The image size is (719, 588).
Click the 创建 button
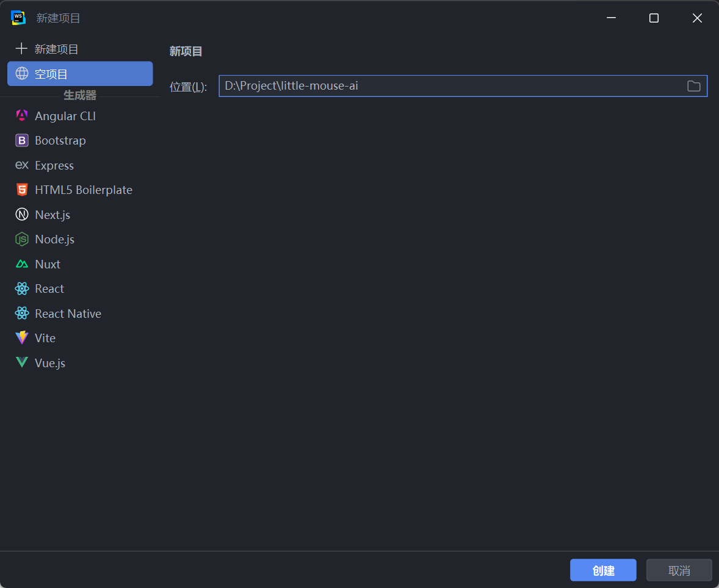[603, 570]
